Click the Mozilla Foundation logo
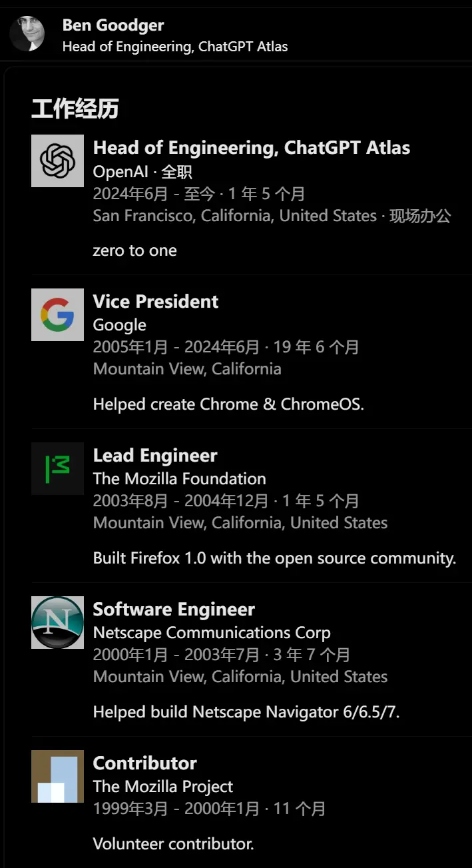The height and width of the screenshot is (868, 472). 57,468
